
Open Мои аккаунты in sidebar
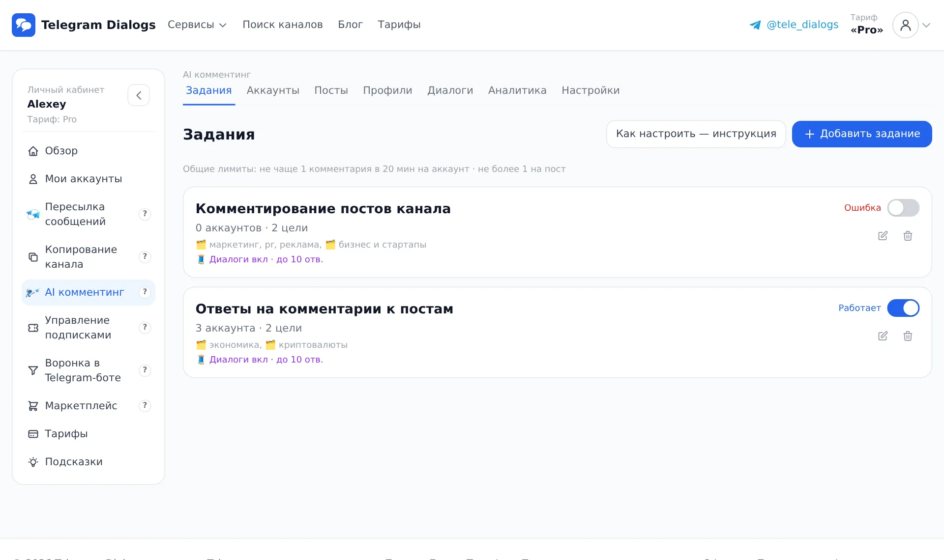(88, 179)
